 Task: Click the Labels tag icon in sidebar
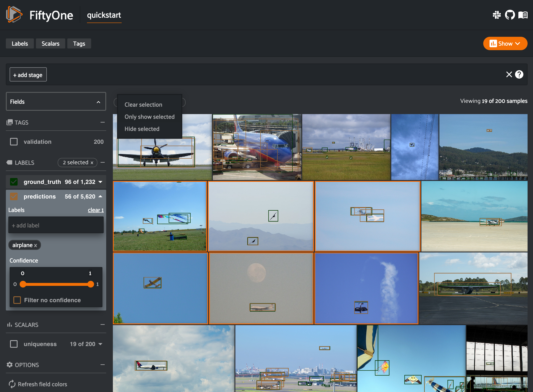click(9, 163)
